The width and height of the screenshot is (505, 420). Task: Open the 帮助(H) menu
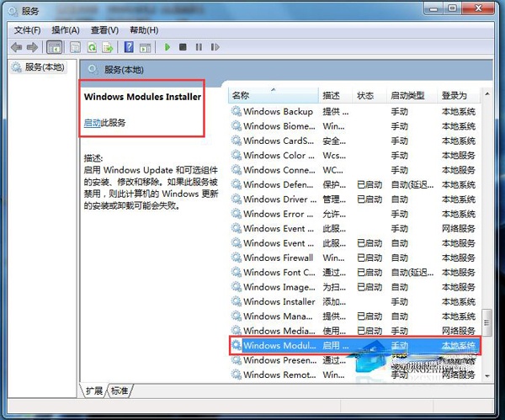(144, 30)
